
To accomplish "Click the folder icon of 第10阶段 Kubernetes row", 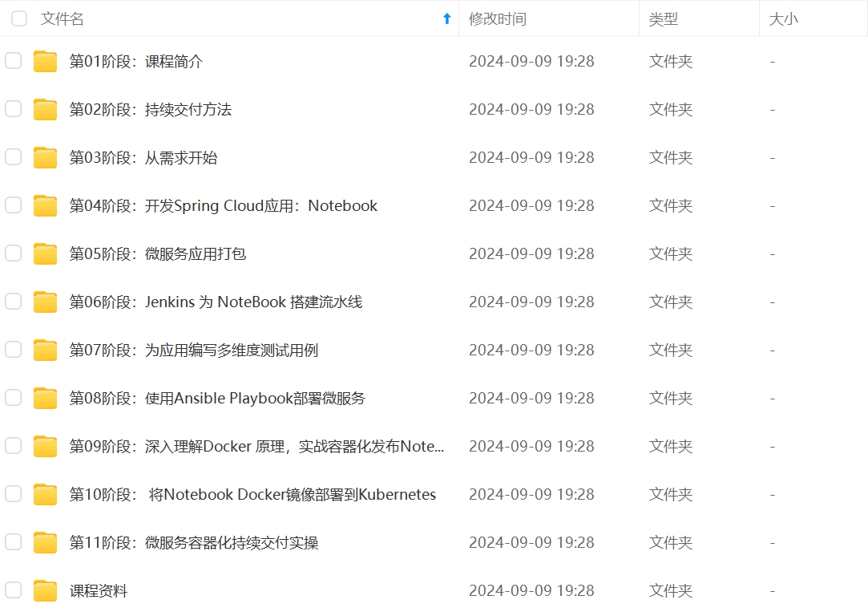I will pyautogui.click(x=46, y=494).
